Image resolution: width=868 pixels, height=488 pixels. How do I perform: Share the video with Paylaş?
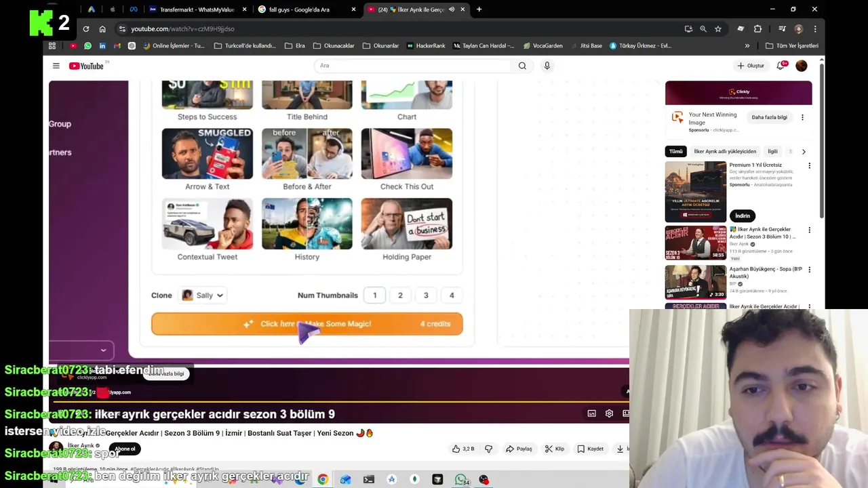point(519,449)
